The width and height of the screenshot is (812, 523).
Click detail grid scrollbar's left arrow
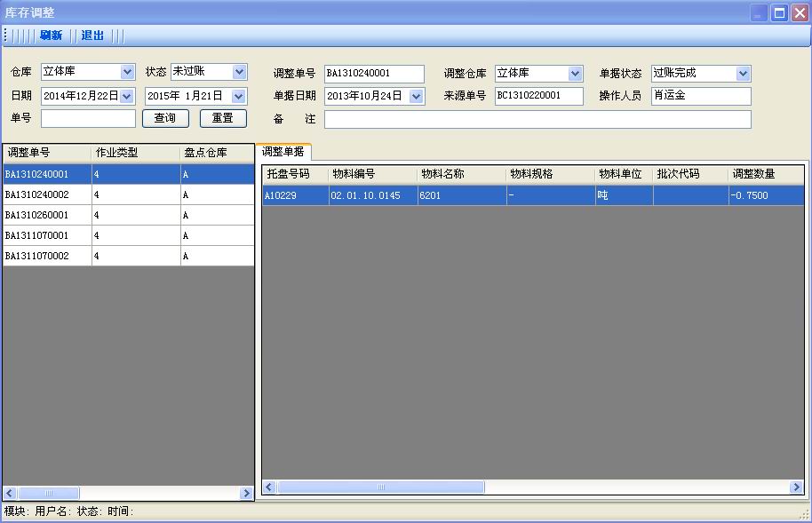coord(269,487)
